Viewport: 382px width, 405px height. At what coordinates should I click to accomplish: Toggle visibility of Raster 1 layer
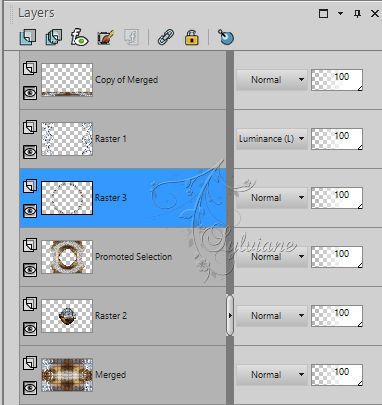point(30,152)
